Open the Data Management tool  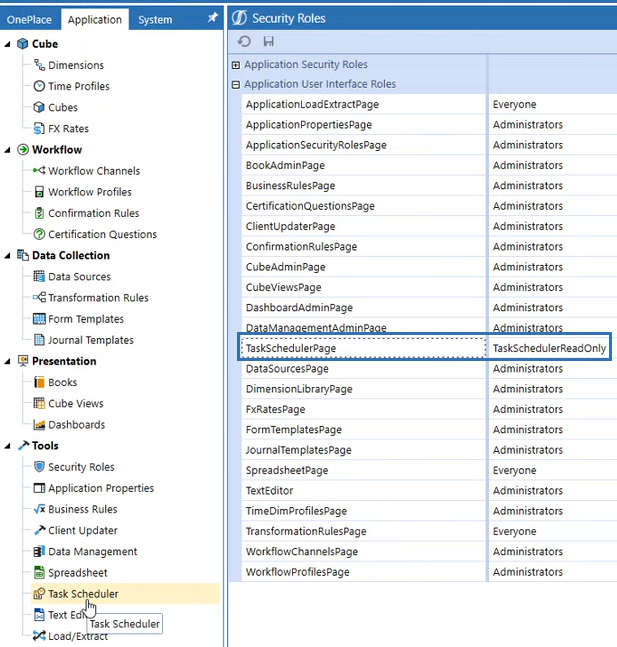tap(92, 551)
